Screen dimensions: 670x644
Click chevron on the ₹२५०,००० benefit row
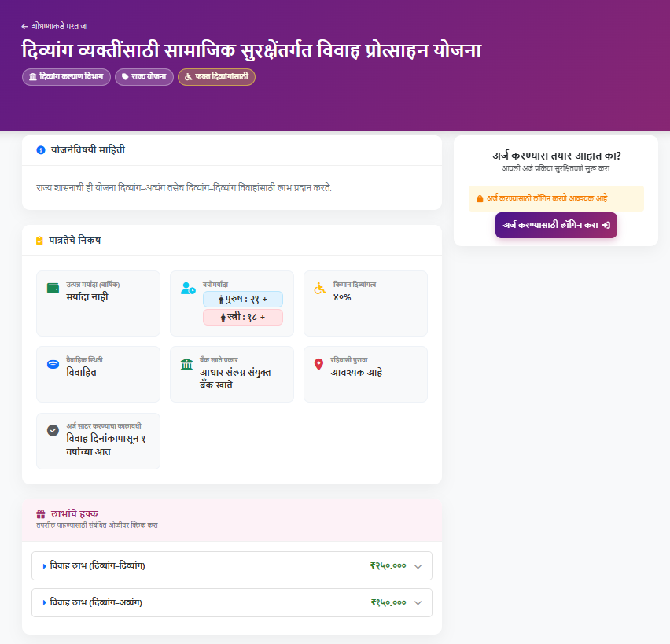418,566
